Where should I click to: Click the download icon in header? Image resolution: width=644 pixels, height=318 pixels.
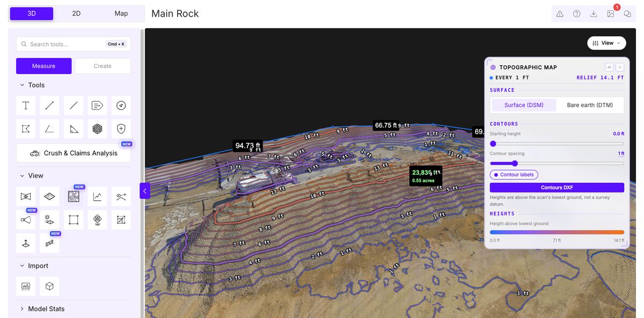click(x=594, y=14)
